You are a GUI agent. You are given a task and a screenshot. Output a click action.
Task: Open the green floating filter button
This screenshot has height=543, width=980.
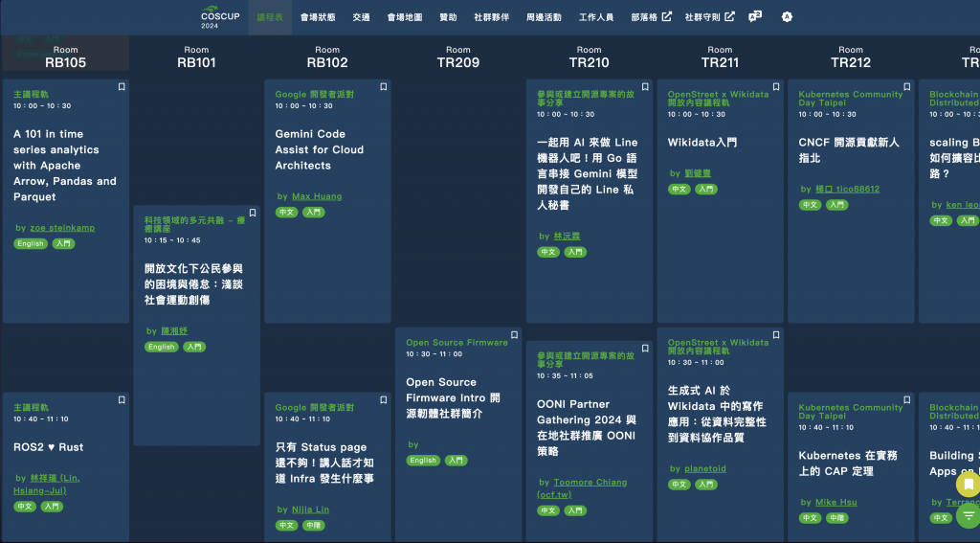pos(969,515)
